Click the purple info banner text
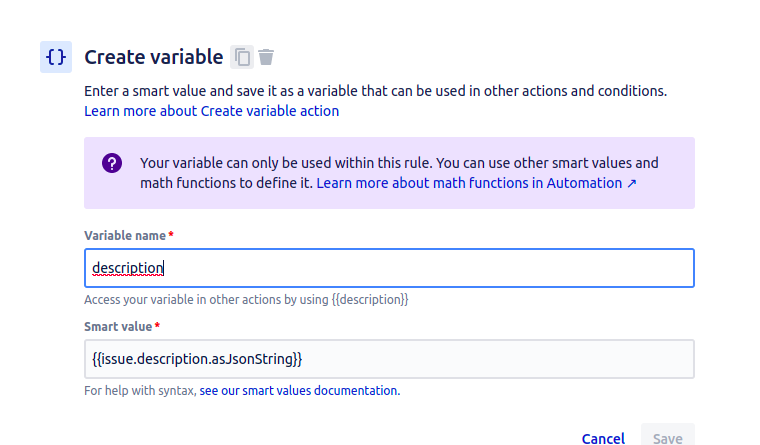 click(x=399, y=173)
